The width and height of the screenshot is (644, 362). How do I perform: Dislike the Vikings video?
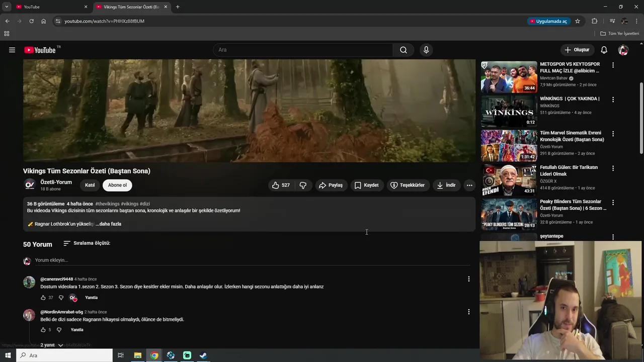click(303, 185)
